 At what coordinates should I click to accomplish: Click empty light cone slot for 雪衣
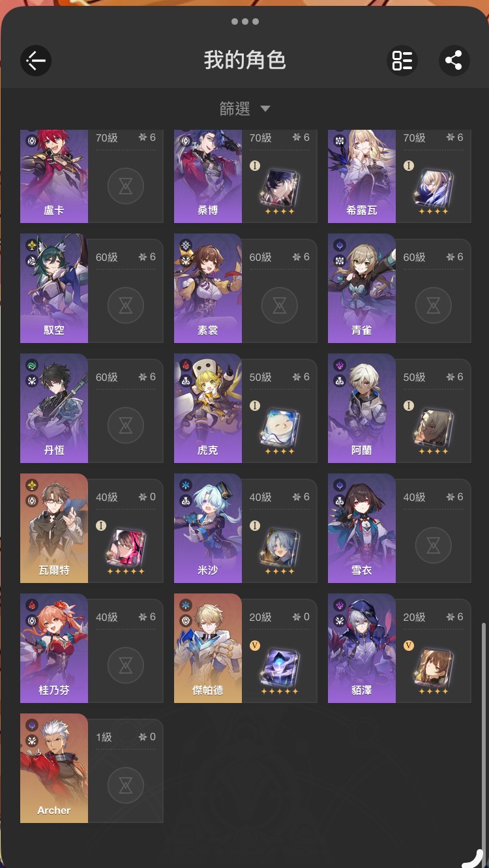pos(434,545)
